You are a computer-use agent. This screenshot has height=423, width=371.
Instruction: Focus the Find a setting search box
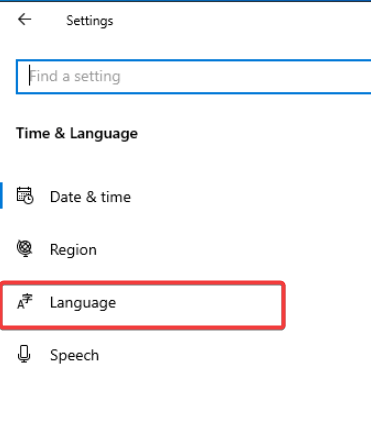click(194, 77)
